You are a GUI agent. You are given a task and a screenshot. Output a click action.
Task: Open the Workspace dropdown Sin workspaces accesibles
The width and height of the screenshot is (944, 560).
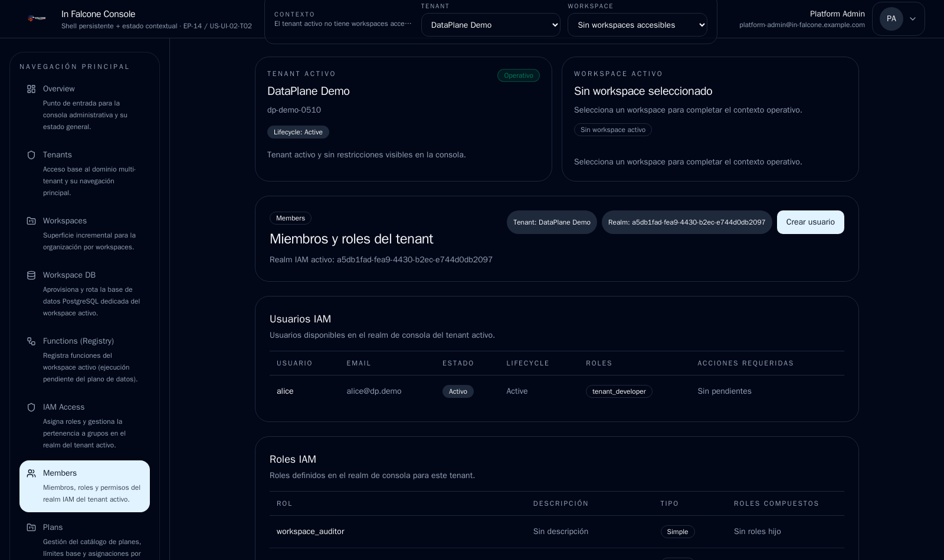click(x=637, y=25)
